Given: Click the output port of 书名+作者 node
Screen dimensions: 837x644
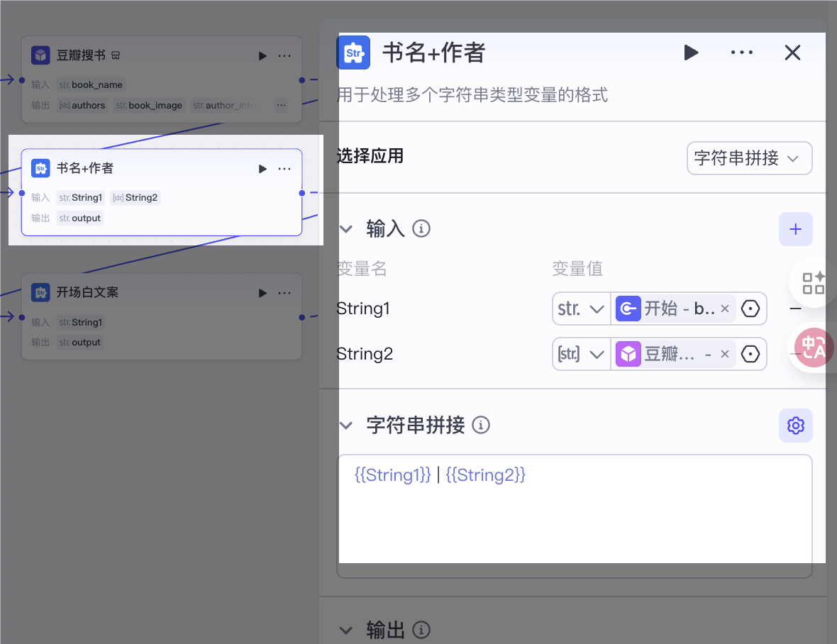Looking at the screenshot, I should [302, 193].
